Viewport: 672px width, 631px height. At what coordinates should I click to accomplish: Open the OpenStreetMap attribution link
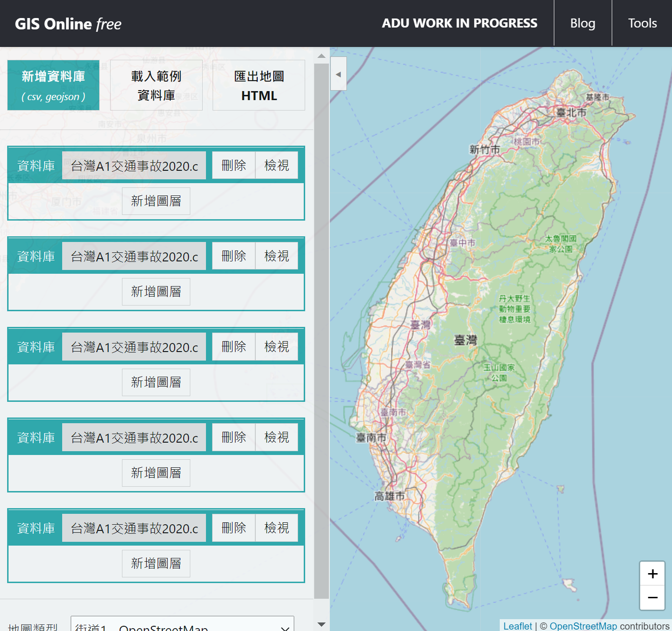click(583, 626)
